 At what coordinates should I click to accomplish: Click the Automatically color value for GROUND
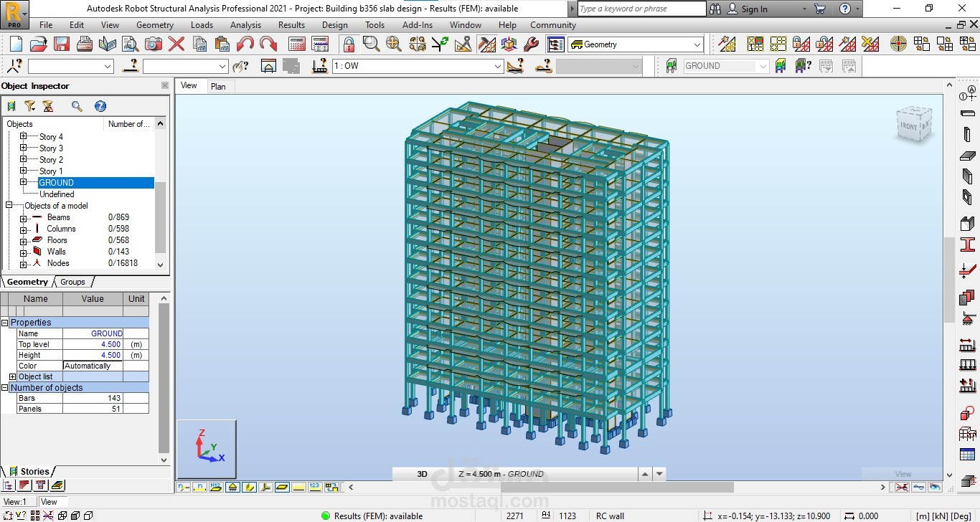click(90, 366)
